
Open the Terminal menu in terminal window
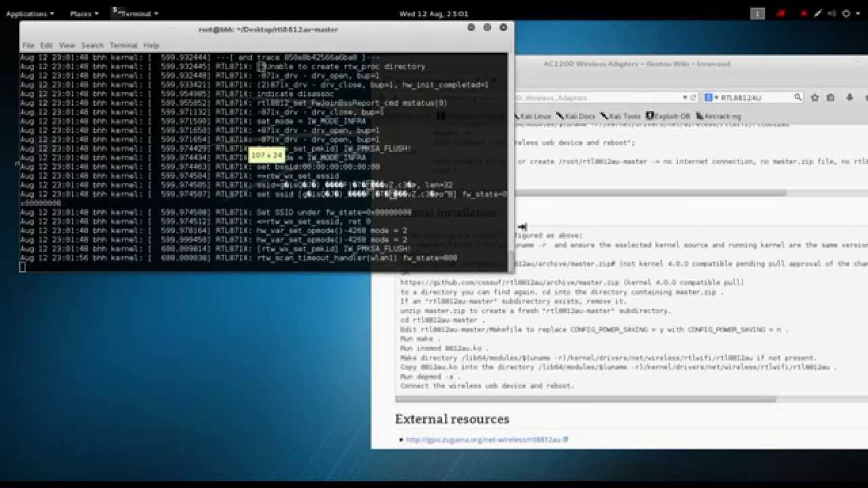tap(123, 45)
